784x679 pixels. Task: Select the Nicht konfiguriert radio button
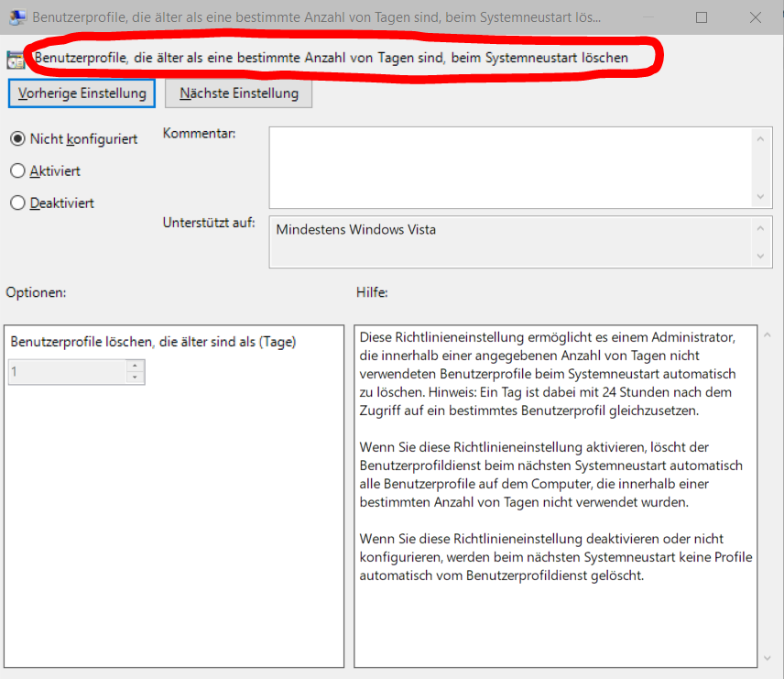click(17, 138)
